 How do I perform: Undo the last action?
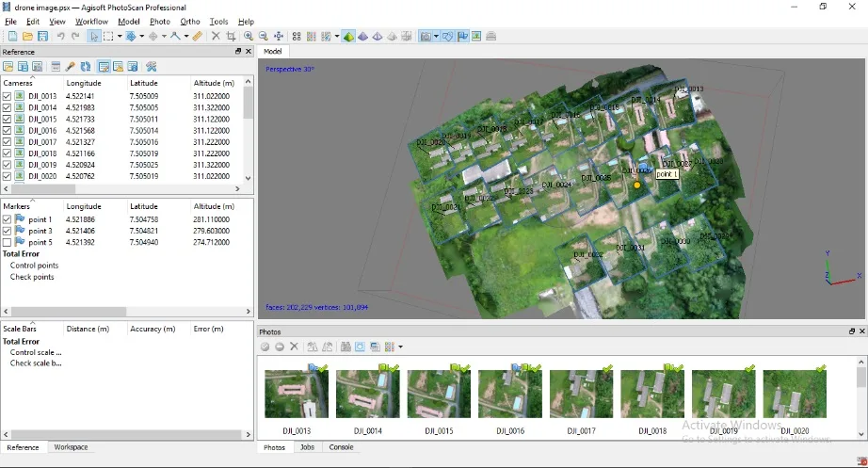[x=60, y=36]
